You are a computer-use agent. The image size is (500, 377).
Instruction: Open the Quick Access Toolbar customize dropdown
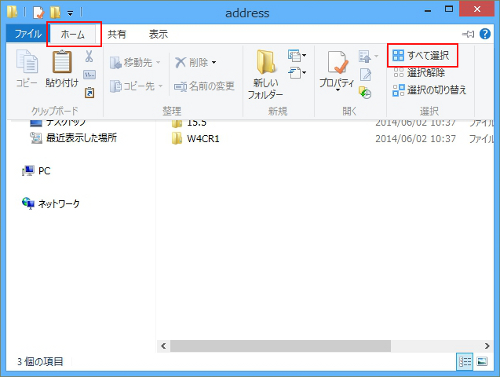(70, 13)
